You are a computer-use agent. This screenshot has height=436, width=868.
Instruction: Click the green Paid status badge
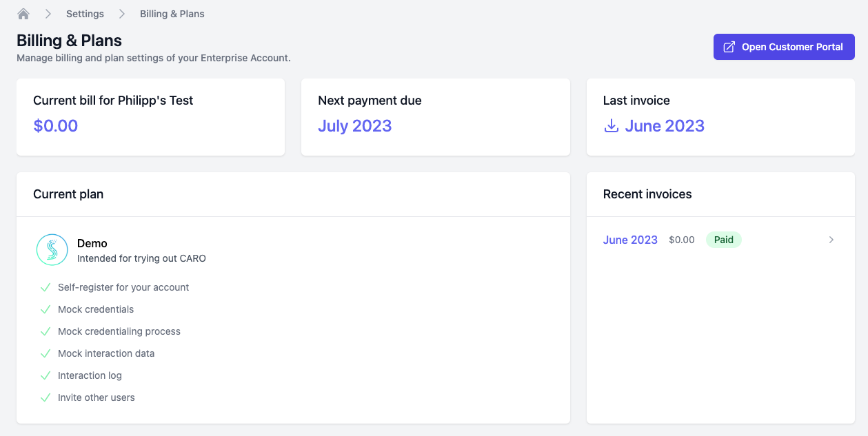[x=723, y=239]
